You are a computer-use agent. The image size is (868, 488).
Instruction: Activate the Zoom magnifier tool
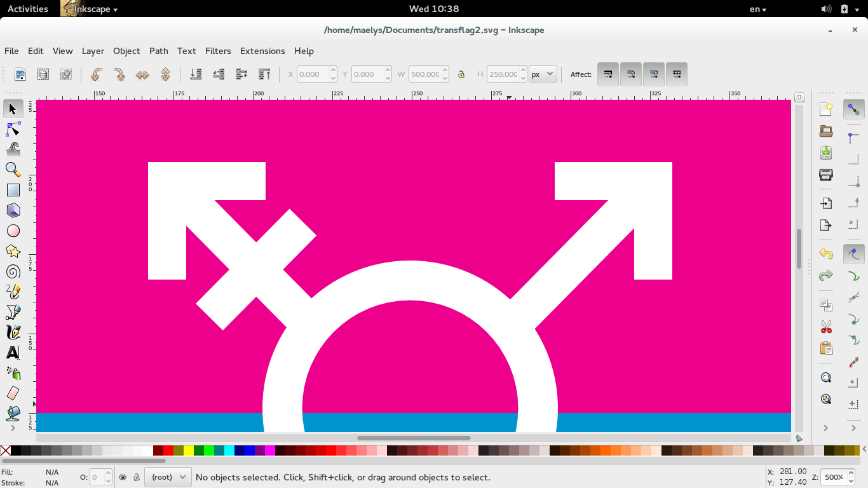13,170
